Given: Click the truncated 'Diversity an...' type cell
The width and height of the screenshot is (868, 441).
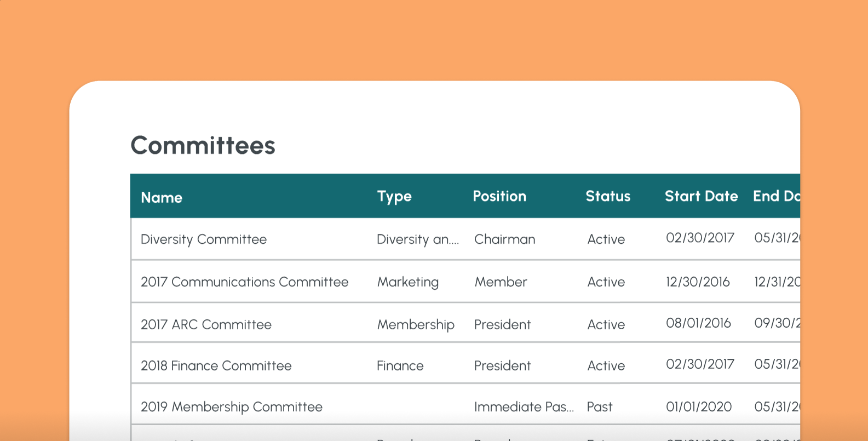Looking at the screenshot, I should pos(418,239).
